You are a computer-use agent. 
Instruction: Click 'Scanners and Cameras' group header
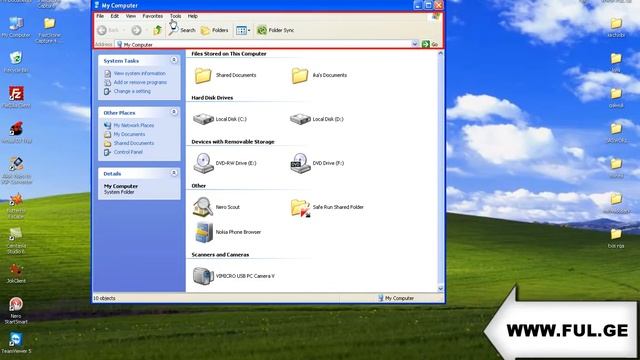click(x=220, y=255)
